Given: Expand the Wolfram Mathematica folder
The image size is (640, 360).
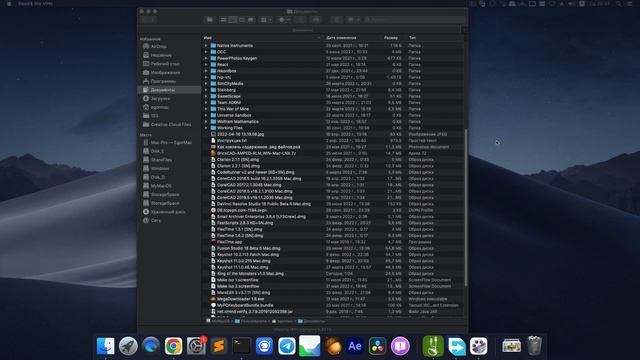Looking at the screenshot, I should point(206,122).
